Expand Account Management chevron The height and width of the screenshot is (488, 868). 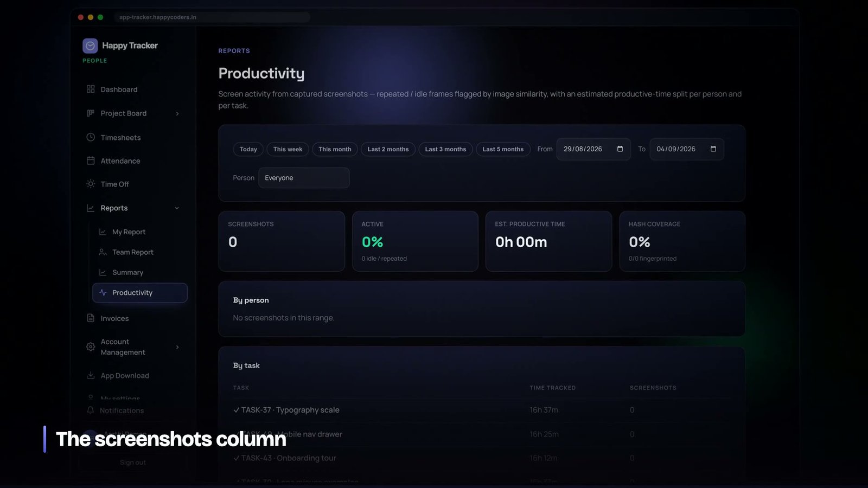[177, 347]
